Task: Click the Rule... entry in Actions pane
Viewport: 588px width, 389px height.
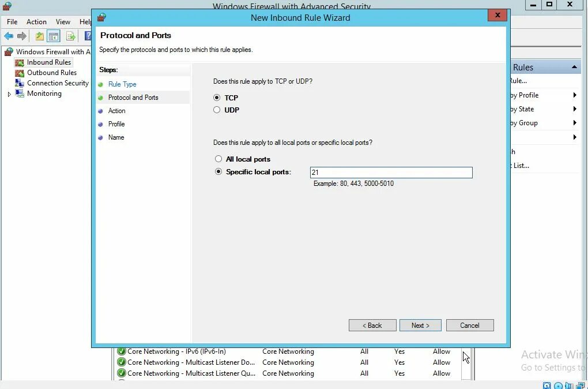Action: (519, 81)
